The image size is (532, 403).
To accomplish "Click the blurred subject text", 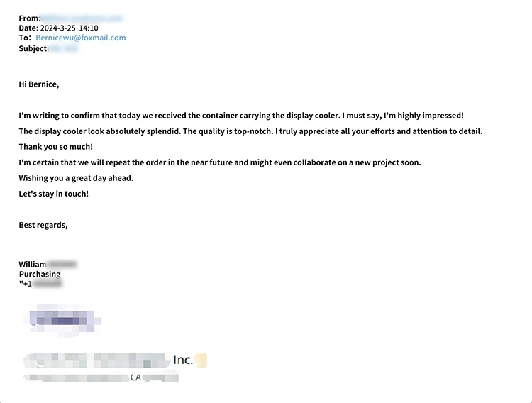I will (x=64, y=48).
